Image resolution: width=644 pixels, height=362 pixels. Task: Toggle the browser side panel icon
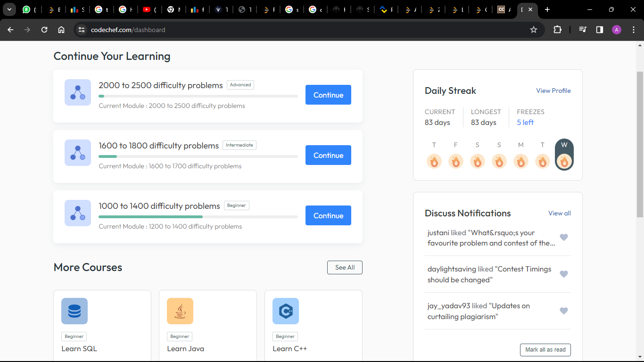[x=600, y=30]
